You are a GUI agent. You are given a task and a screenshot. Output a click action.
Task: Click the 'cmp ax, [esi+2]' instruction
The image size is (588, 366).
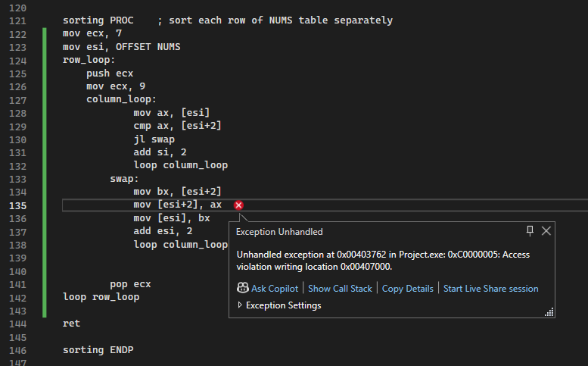[177, 126]
